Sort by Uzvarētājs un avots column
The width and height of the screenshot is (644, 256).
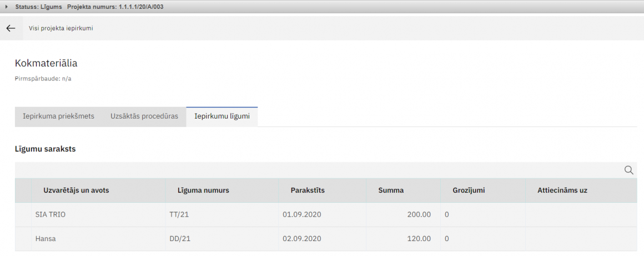(76, 190)
